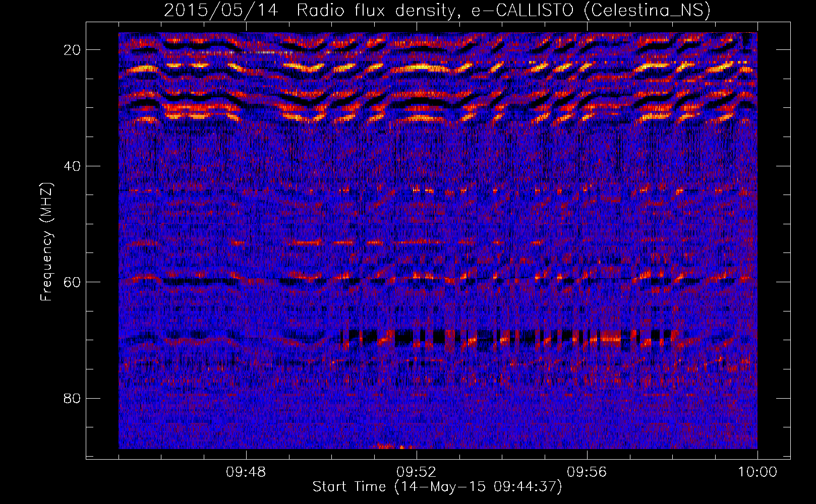Screen dimensions: 816x504
Task: Click the 20 MHz frequency tick label
Action: click(x=73, y=50)
